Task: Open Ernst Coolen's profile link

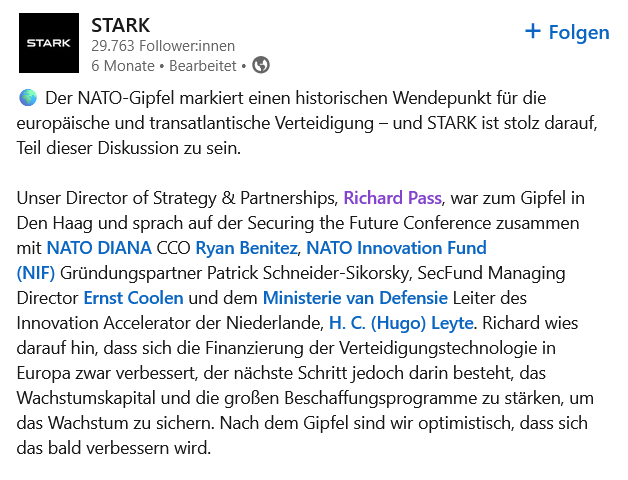Action: [x=131, y=297]
